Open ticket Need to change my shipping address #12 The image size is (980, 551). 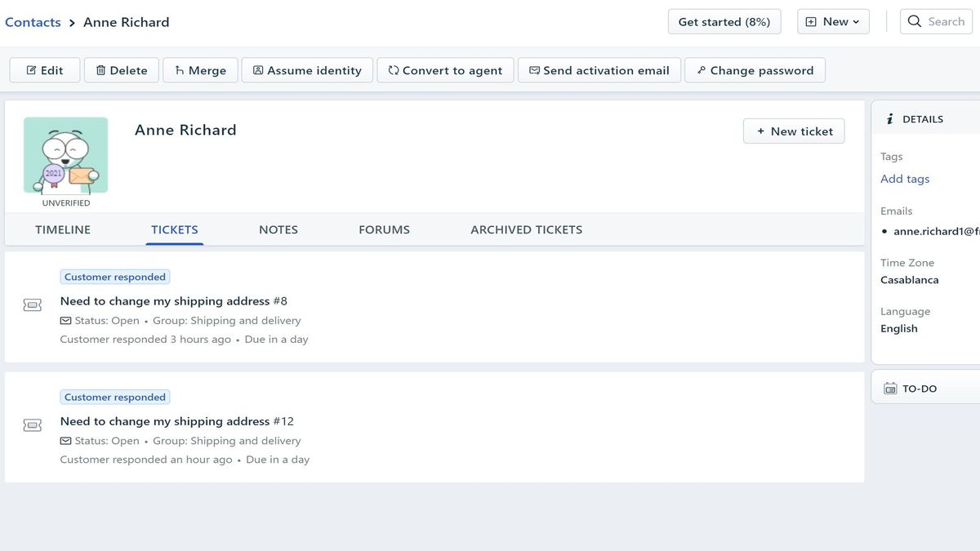177,421
